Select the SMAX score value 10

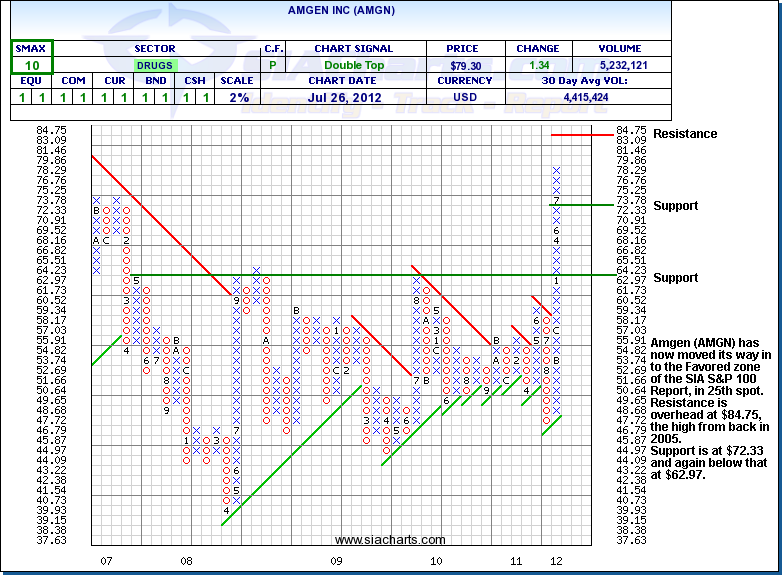click(x=32, y=65)
